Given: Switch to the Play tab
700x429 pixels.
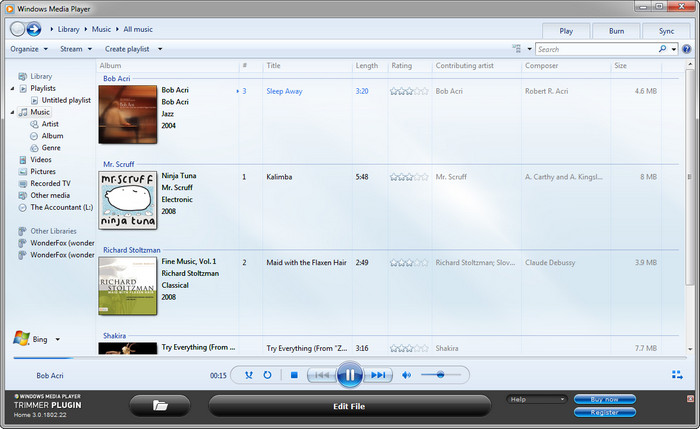Looking at the screenshot, I should 566,31.
